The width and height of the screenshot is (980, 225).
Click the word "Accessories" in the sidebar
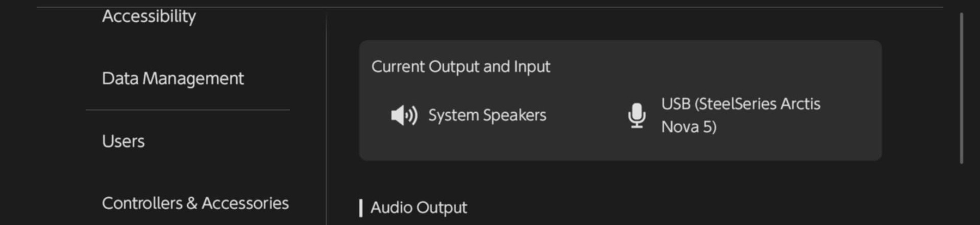tap(245, 203)
